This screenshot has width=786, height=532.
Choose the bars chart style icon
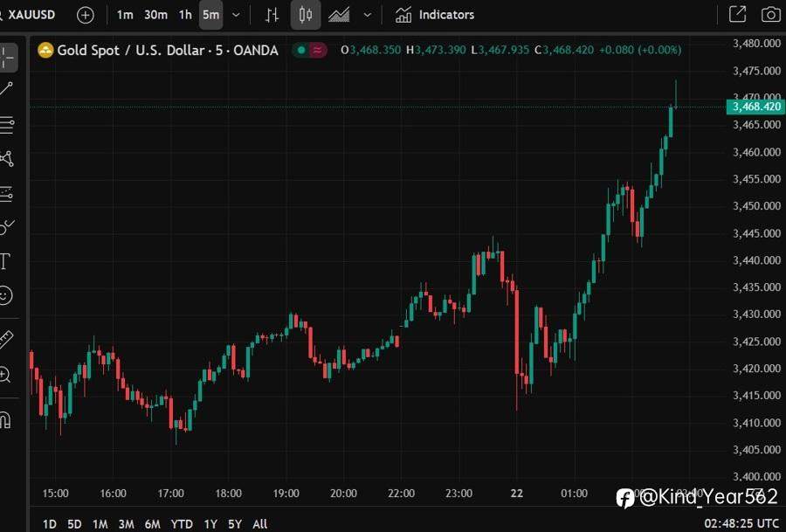[272, 15]
